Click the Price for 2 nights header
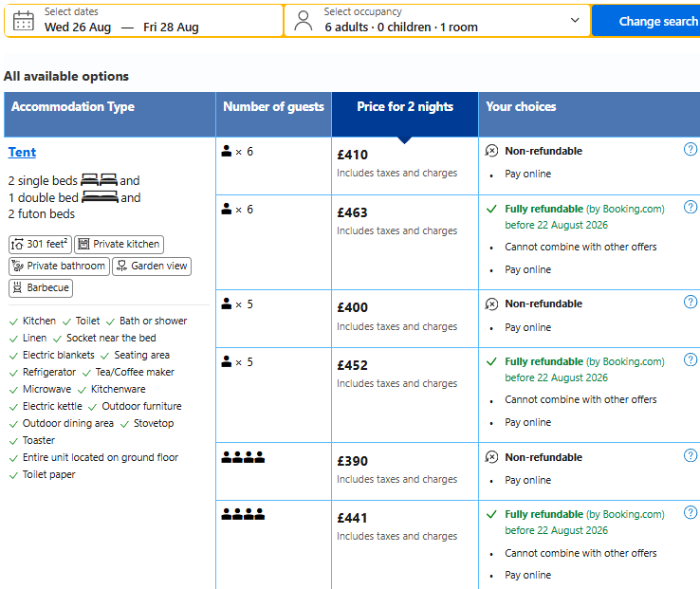Image resolution: width=700 pixels, height=589 pixels. 405,107
